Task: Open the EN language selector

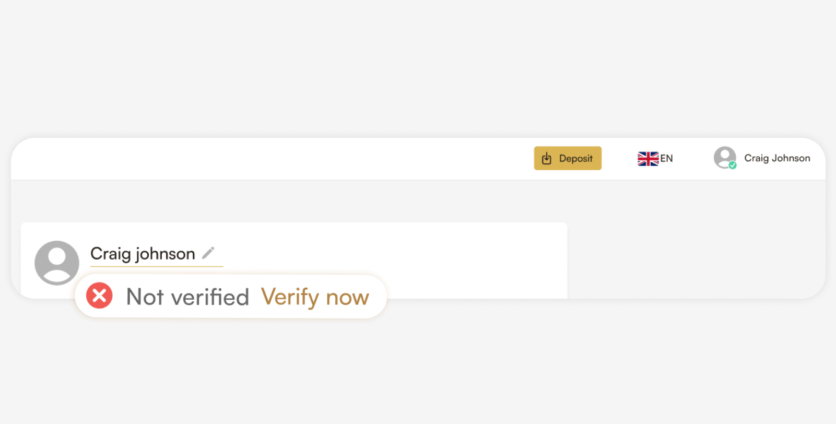Action: point(656,158)
